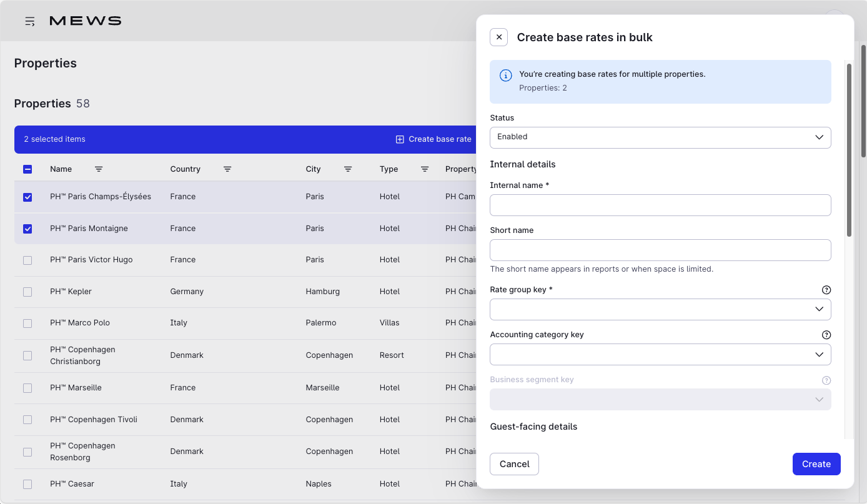Click the Short name text field
The height and width of the screenshot is (504, 867).
click(x=660, y=250)
